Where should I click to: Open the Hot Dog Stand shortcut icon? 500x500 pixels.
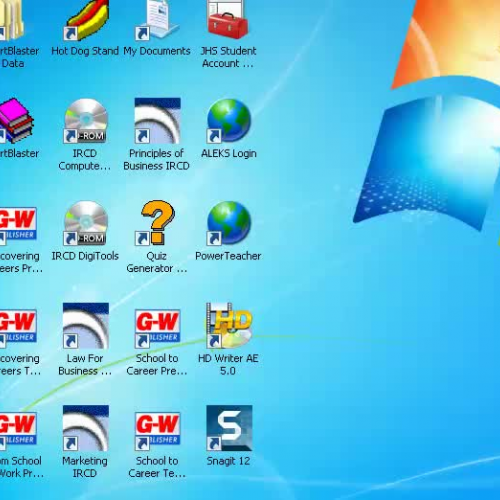tap(86, 20)
